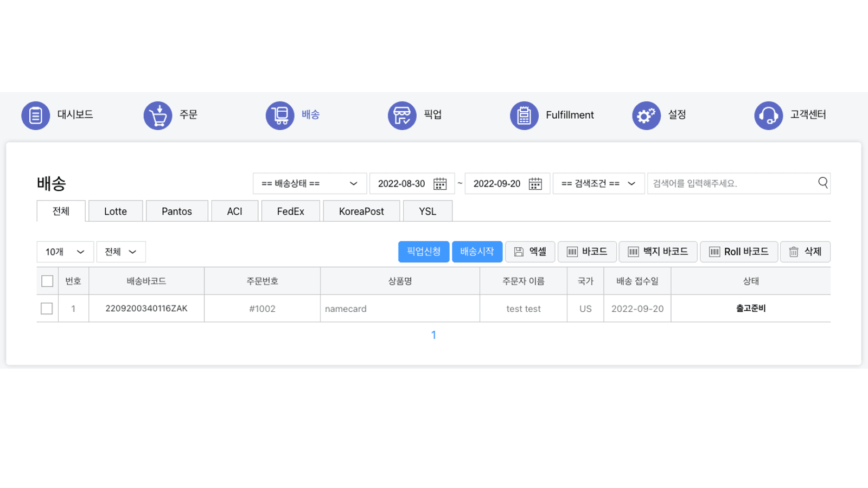
Task: Open the == 배송상태 == dropdown
Action: (x=309, y=183)
